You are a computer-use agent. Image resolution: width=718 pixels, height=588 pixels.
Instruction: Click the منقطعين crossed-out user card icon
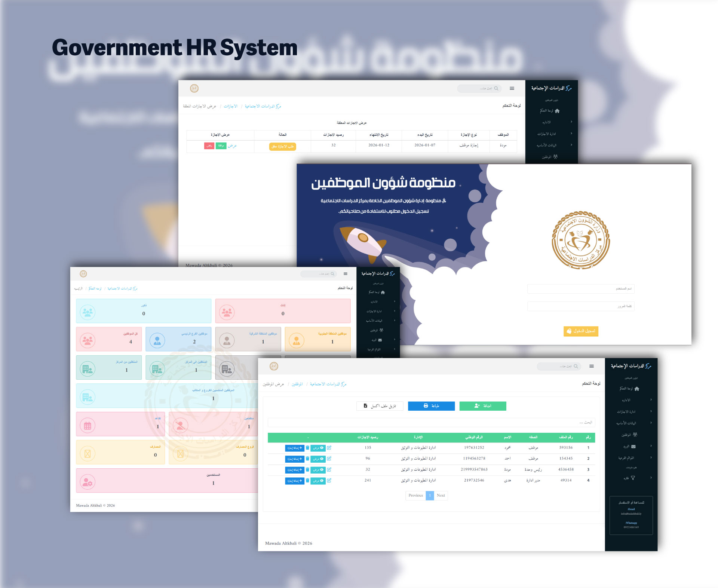tap(180, 425)
